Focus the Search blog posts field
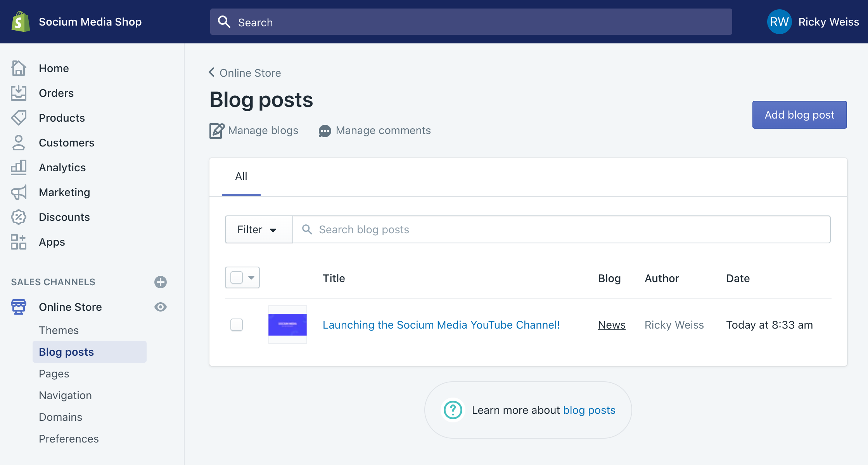 coord(561,229)
